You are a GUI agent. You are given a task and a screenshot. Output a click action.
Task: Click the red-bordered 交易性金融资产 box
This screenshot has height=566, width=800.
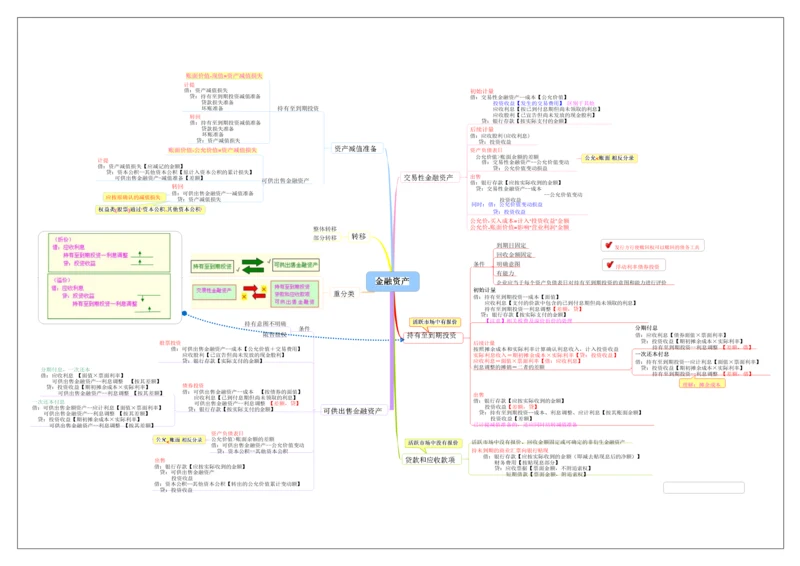click(213, 291)
